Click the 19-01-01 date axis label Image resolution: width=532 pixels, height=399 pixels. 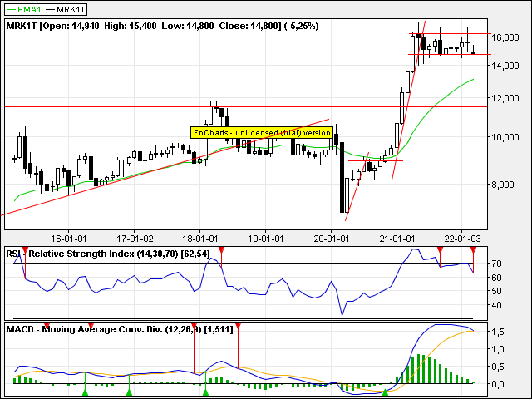[266, 239]
